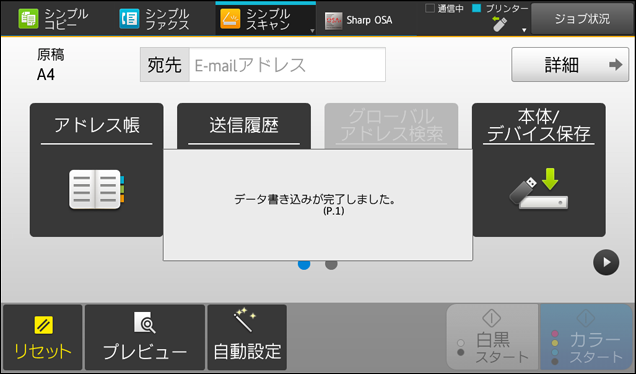Expand the status area dropdown arrow
This screenshot has height=374, width=636.
coord(524,30)
